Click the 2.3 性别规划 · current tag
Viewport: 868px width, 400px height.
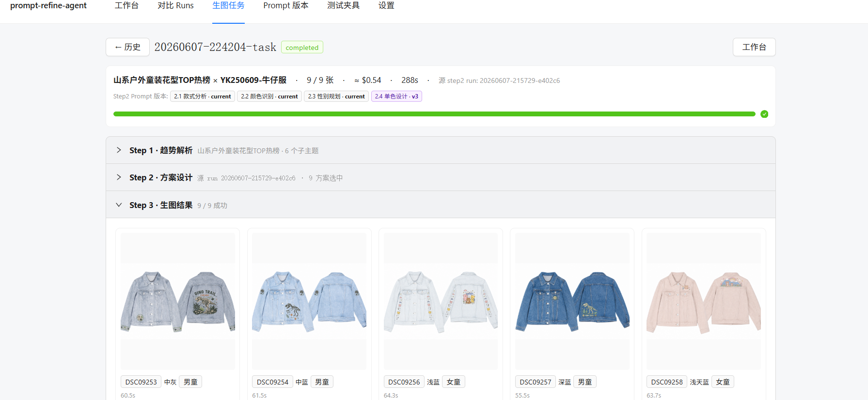point(336,96)
